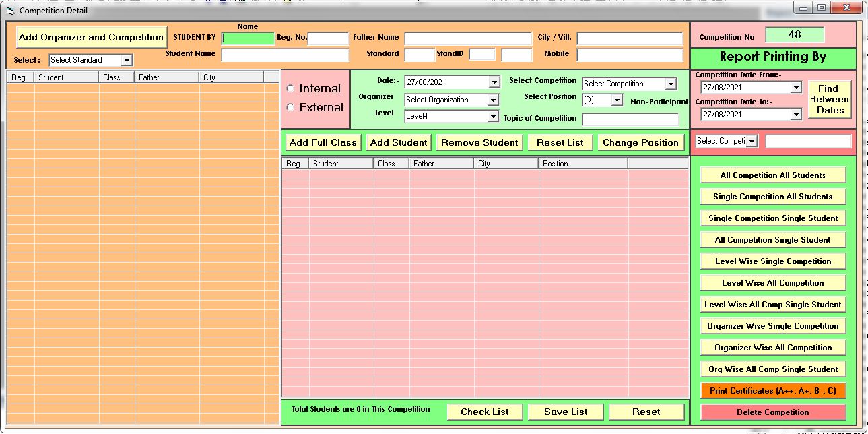The height and width of the screenshot is (434, 868).
Task: Select the External radio button
Action: tap(290, 108)
